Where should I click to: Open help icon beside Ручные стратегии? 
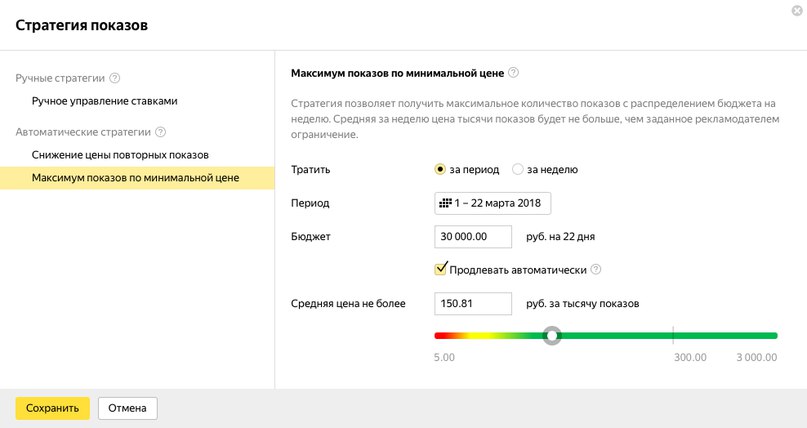click(x=115, y=78)
